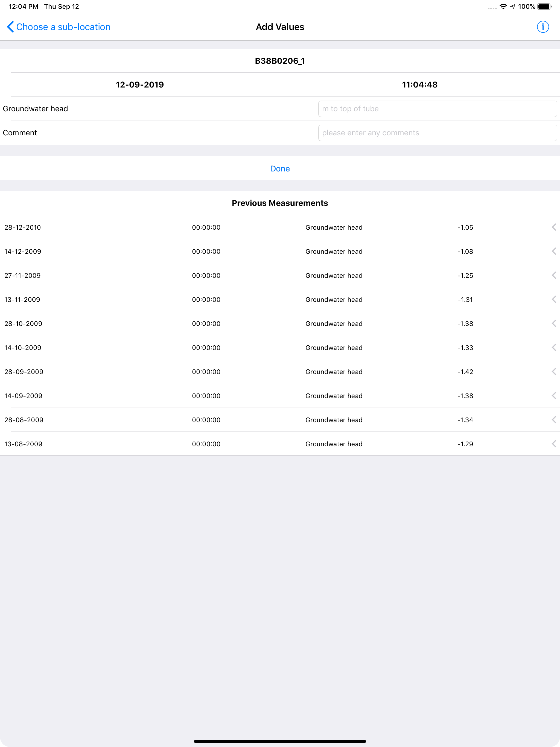Expand the 28-10-2009 measurement row chevron
Image resolution: width=560 pixels, height=747 pixels.
[x=554, y=323]
